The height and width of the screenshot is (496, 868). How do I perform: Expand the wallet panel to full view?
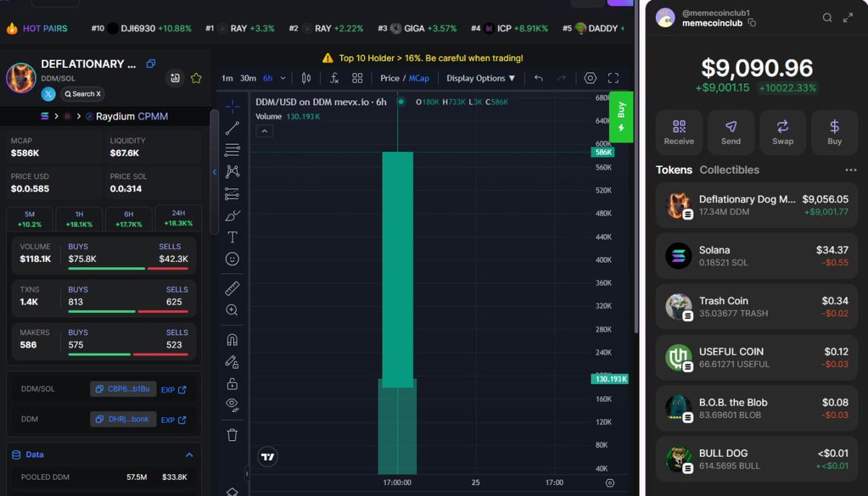click(848, 17)
